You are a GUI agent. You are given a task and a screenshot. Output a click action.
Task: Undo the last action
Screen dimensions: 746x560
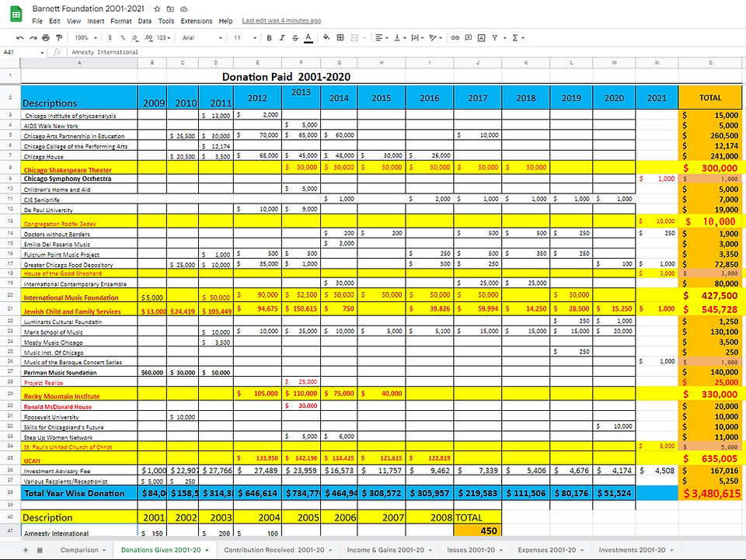click(x=19, y=37)
